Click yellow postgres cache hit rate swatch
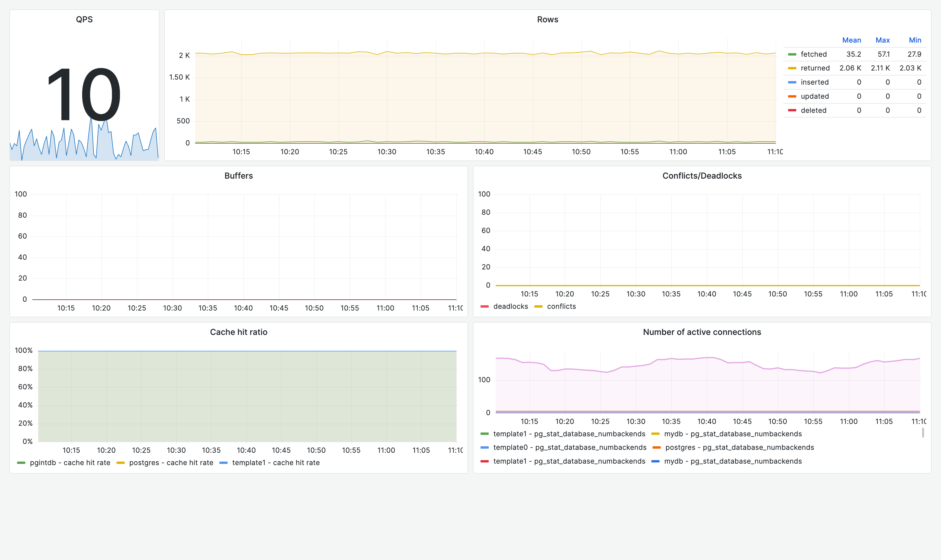This screenshot has height=560, width=941. coord(121,463)
